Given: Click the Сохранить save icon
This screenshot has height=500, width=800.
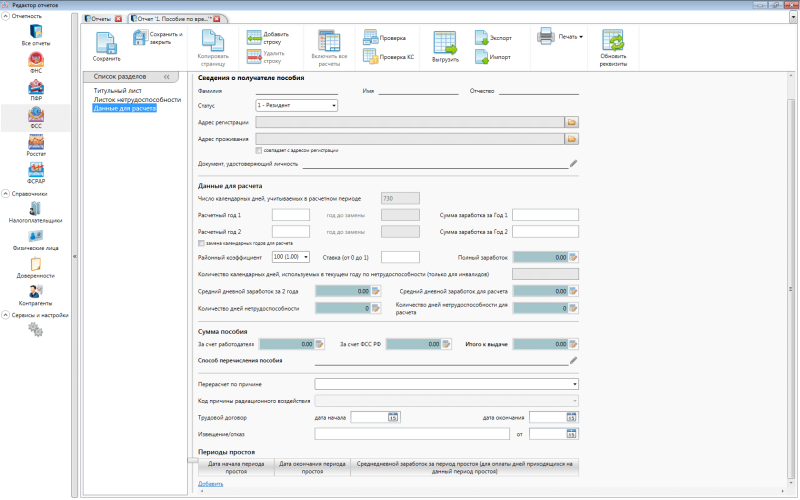Looking at the screenshot, I should [107, 43].
